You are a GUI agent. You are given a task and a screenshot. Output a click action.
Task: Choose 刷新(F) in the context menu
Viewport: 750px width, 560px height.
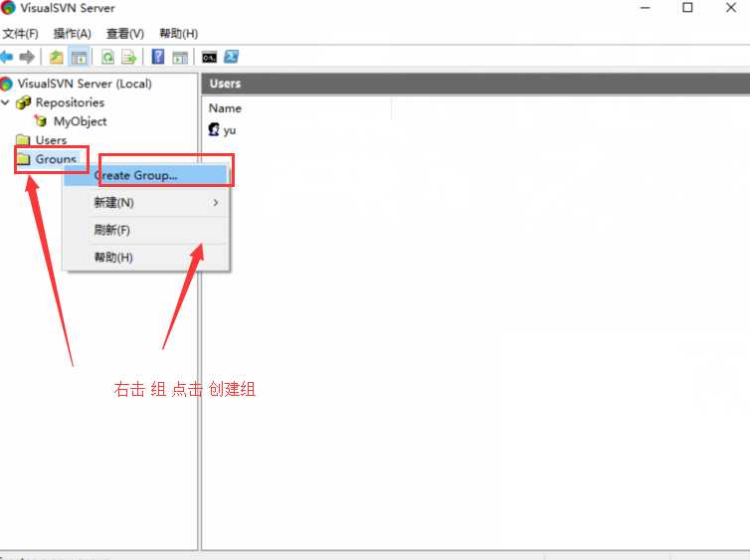146,230
